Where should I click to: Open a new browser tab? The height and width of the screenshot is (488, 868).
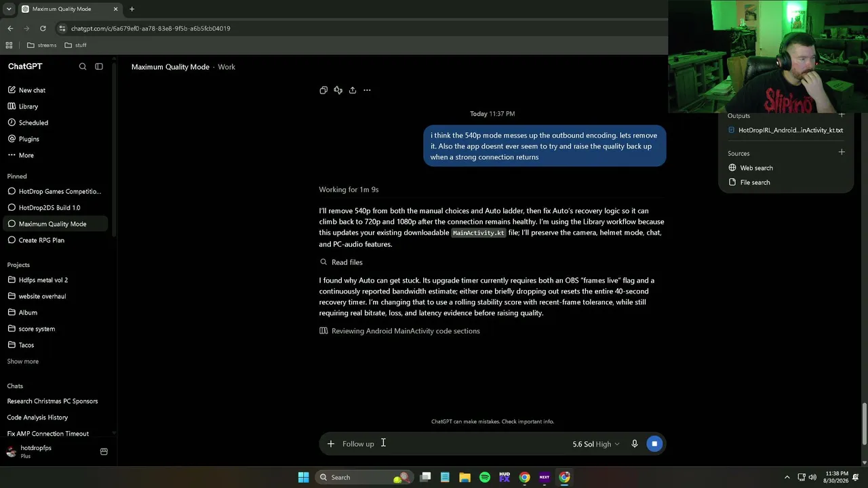point(132,9)
